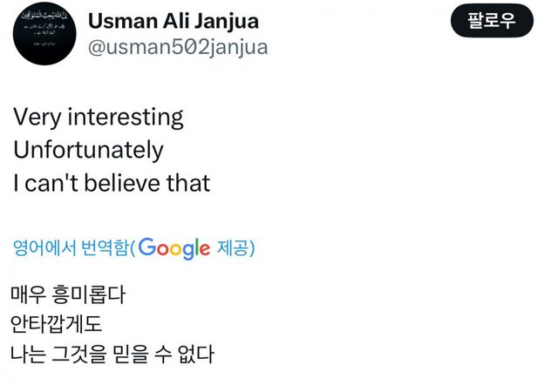Image resolution: width=558 pixels, height=392 pixels.
Task: Click the line 나는 그것을 믿을 수 없다
Action: (113, 355)
